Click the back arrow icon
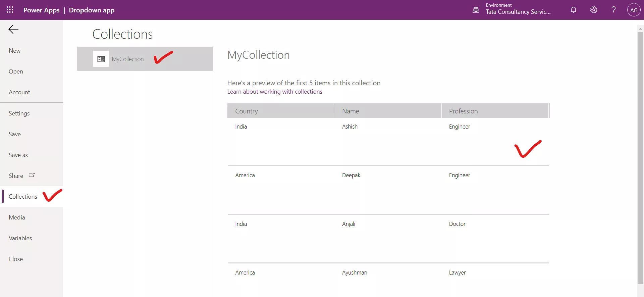 (x=13, y=30)
